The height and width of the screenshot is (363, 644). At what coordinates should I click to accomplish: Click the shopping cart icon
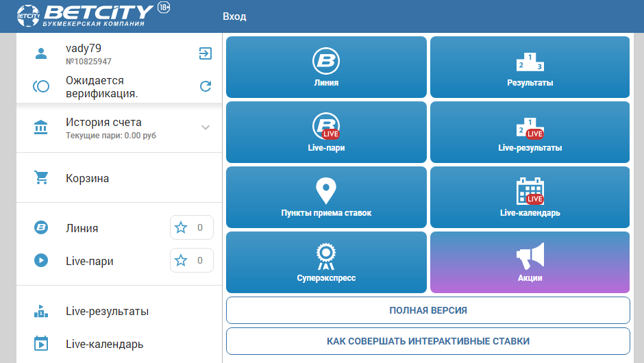click(x=41, y=178)
